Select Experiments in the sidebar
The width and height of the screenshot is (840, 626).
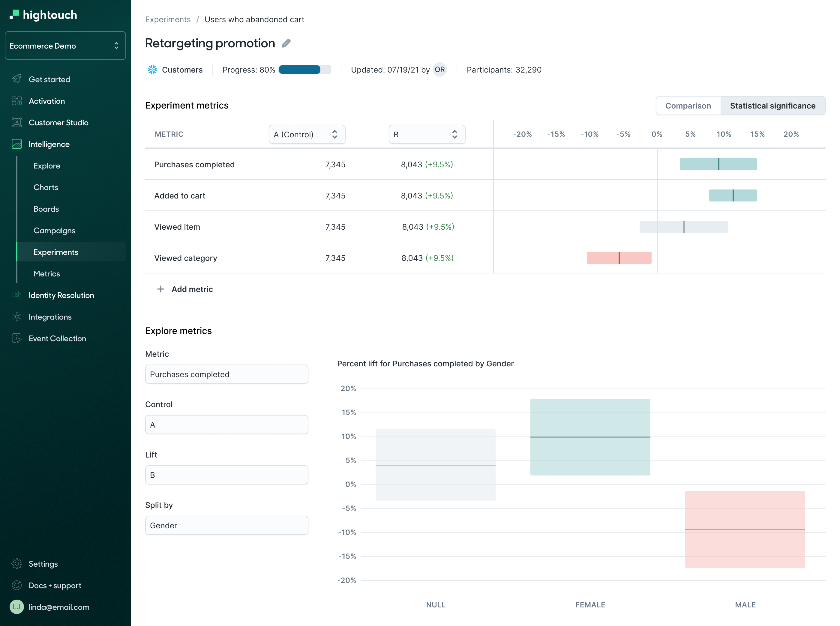(x=71, y=252)
